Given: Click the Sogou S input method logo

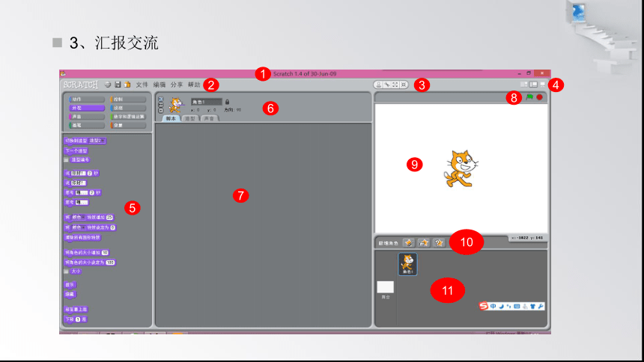Looking at the screenshot, I should pyautogui.click(x=484, y=306).
